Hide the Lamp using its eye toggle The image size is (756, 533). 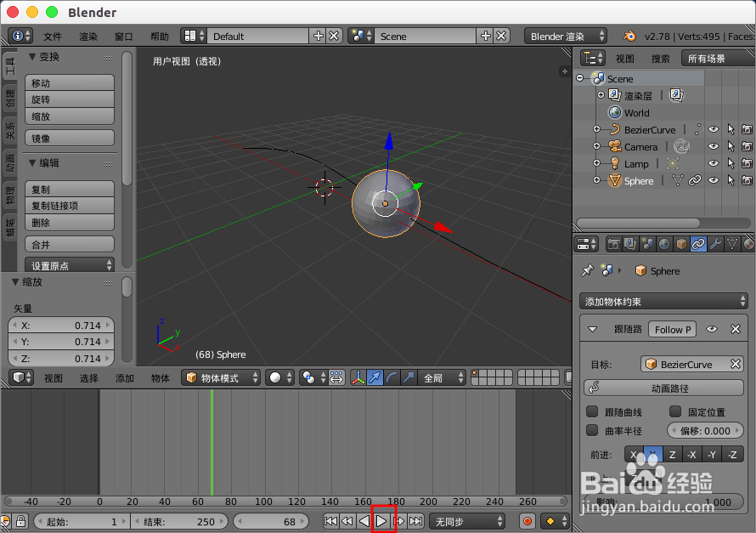714,163
